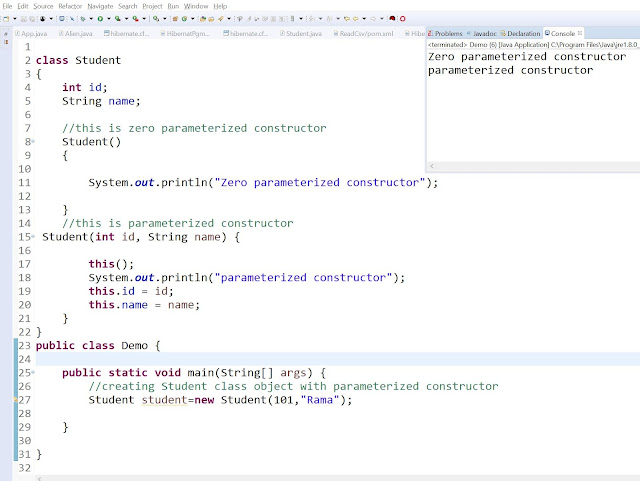Open dropdown next to New Java Class icon
This screenshot has height=481, width=640.
[x=193, y=19]
